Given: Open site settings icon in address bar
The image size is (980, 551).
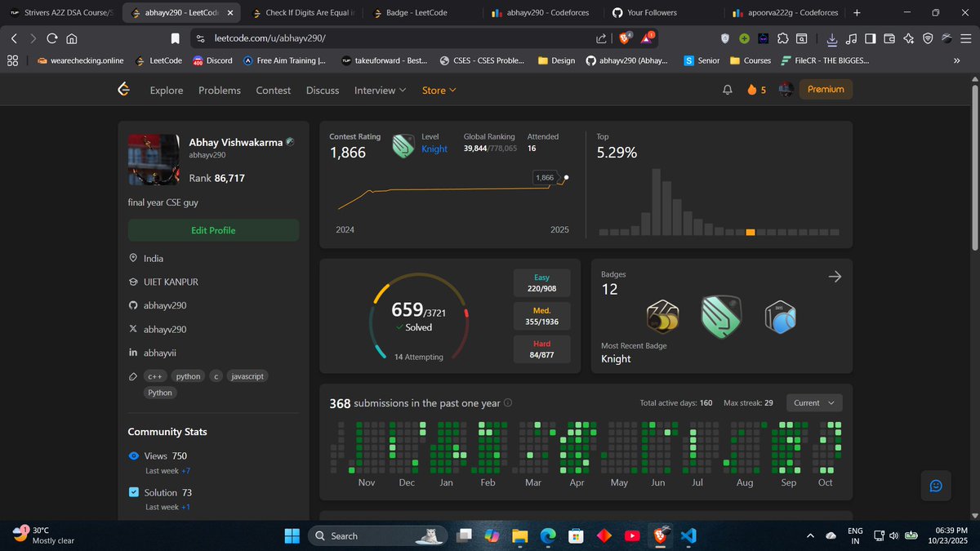Looking at the screenshot, I should coord(198,38).
